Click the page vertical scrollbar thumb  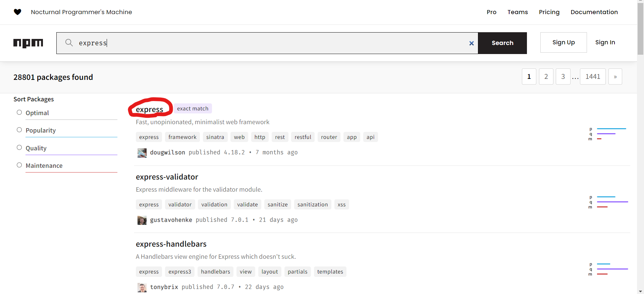[x=640, y=30]
